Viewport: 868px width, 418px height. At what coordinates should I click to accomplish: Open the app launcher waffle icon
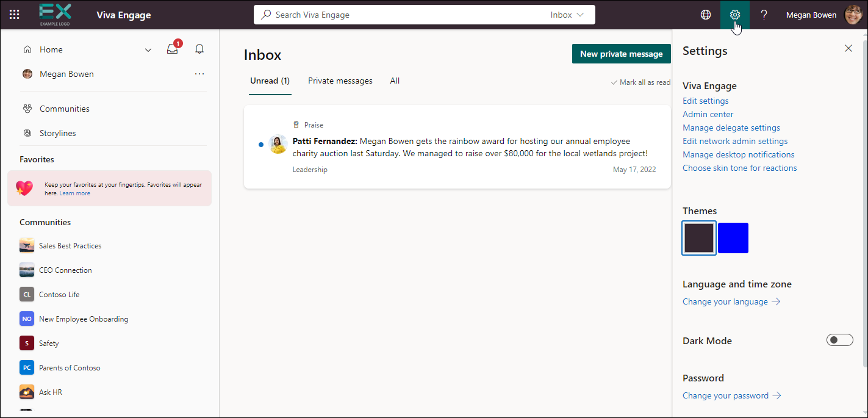(x=15, y=15)
